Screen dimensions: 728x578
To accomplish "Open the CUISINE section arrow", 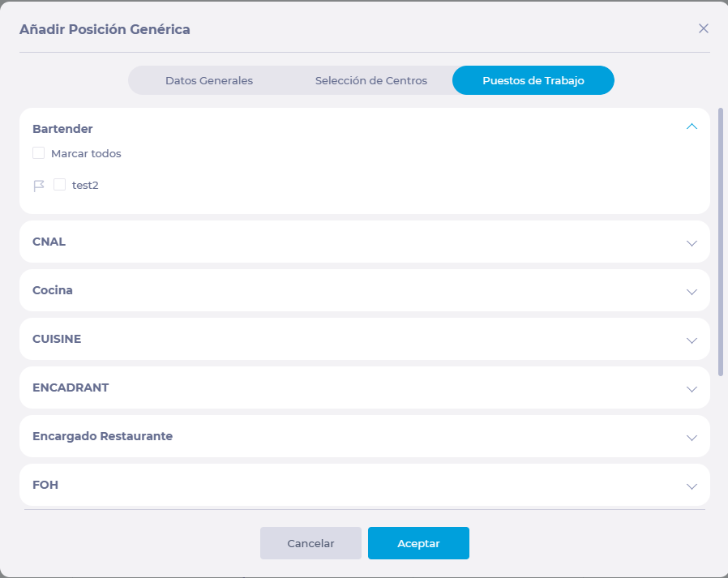I will click(692, 340).
